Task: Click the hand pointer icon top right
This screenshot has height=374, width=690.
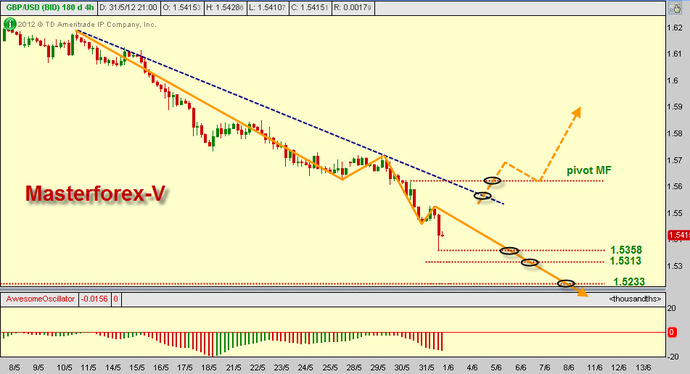Action: (675, 7)
